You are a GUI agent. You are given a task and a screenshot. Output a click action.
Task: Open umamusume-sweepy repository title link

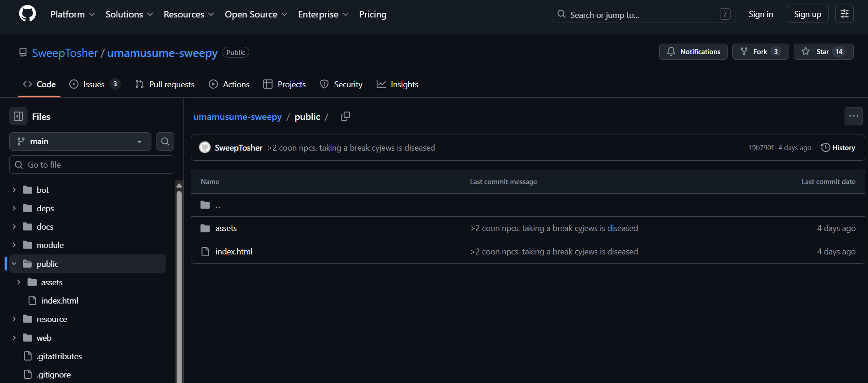[x=162, y=53]
